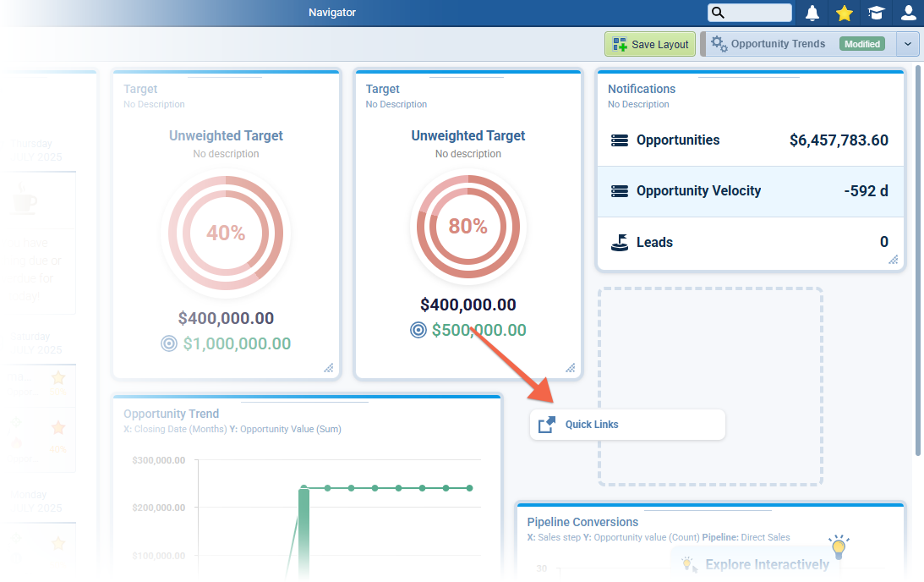Viewport: 924px width, 582px height.
Task: Open the user profile icon
Action: 908,13
